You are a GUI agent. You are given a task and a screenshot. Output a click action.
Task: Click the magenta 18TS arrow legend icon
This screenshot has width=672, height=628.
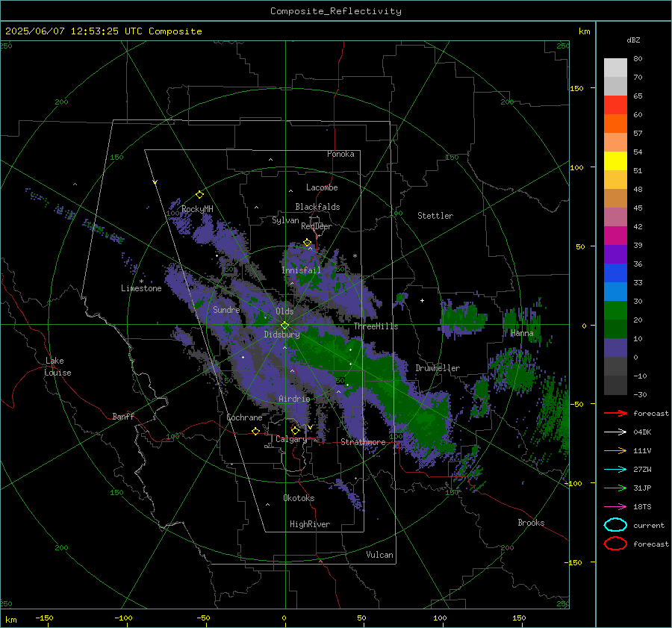pyautogui.click(x=615, y=507)
